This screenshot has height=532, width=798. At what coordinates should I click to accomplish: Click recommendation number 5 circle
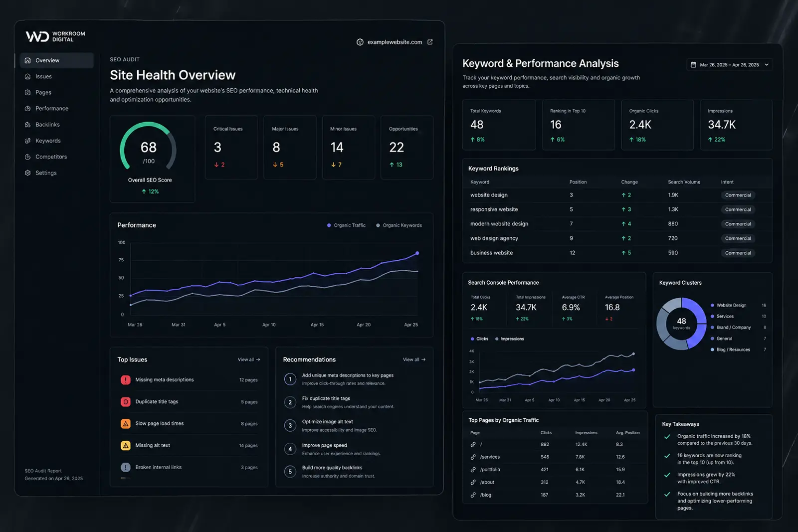coord(290,472)
